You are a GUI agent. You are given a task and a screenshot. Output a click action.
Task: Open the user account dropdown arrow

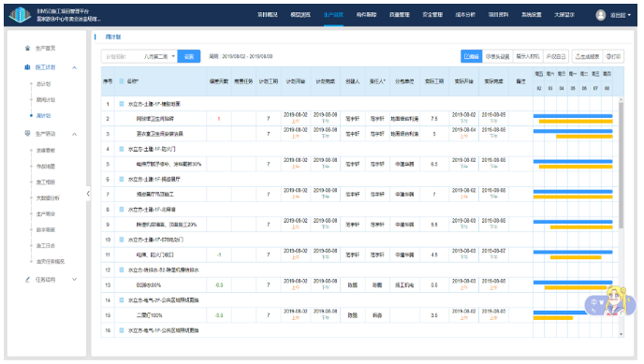[629, 15]
